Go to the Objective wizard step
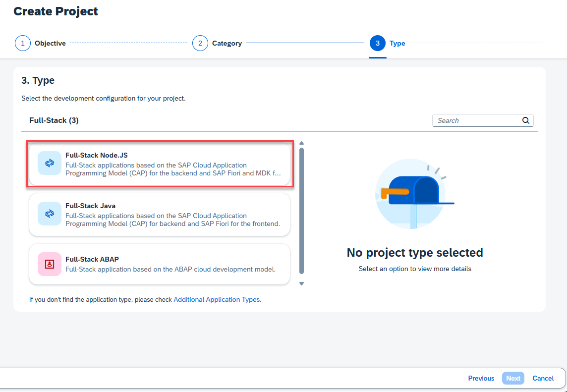Viewport: 567px width, 392px height. tap(50, 43)
